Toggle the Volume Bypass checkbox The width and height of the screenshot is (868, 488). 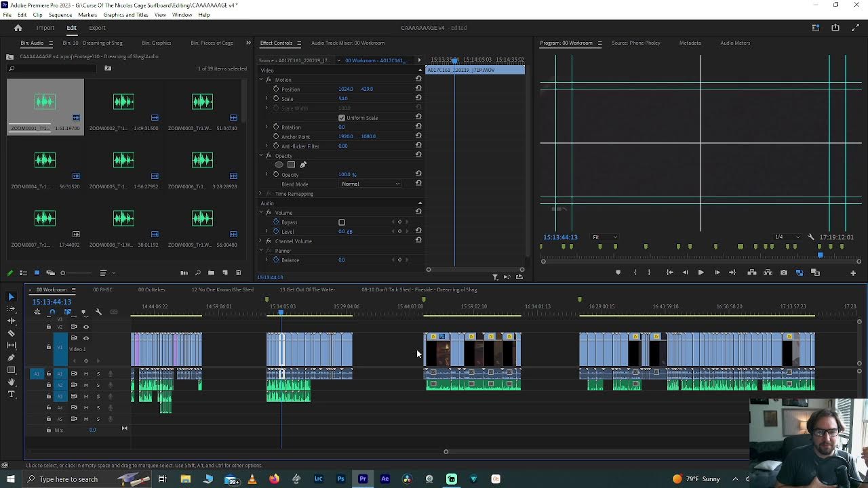[x=342, y=222]
